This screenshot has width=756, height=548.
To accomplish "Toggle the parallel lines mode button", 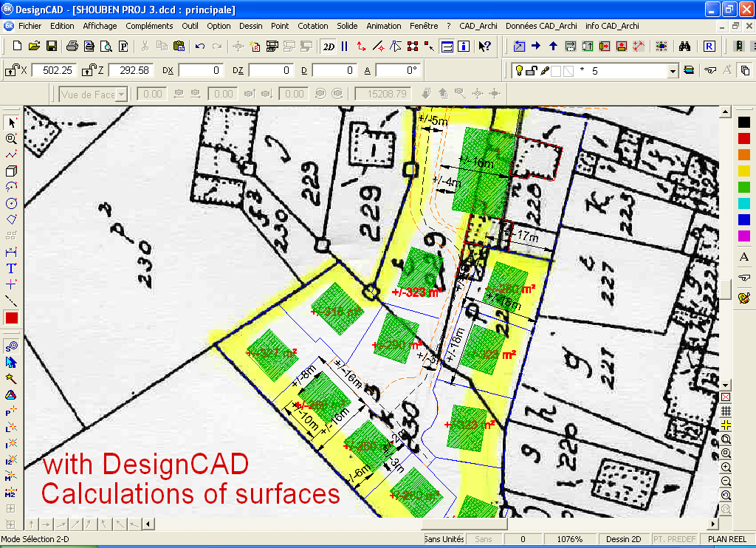I will click(x=346, y=46).
